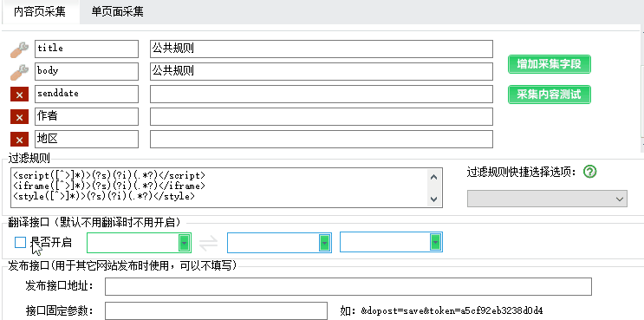644x320 pixels.
Task: Switch to the 单页面采集 tab
Action: 118,11
